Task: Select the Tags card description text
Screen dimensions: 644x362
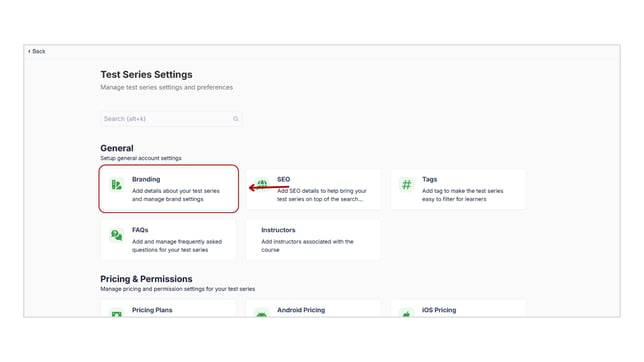Action: click(x=462, y=195)
